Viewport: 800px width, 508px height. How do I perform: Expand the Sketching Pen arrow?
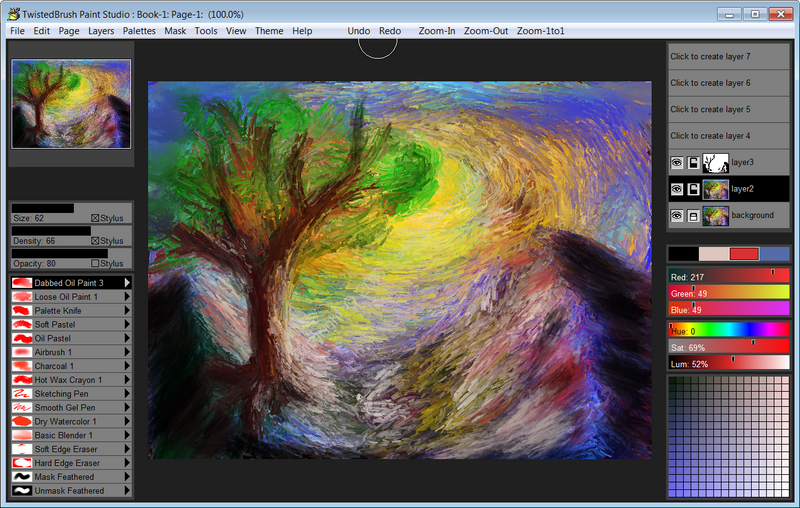[127, 393]
